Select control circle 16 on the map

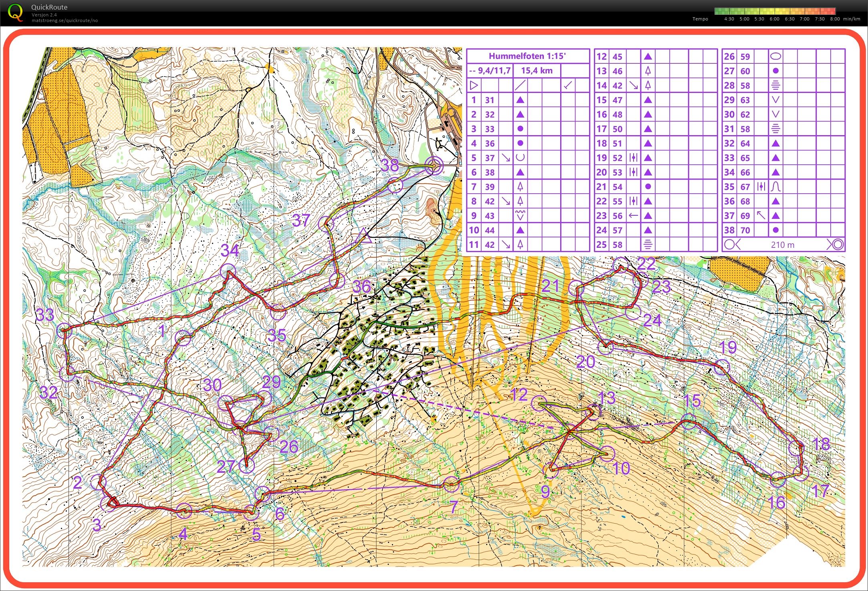click(x=778, y=480)
